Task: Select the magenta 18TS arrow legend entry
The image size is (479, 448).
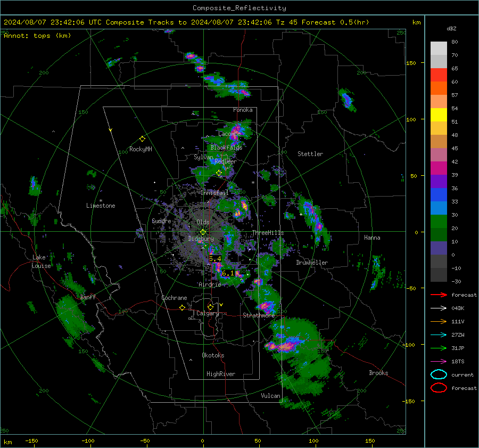Action: 439,362
